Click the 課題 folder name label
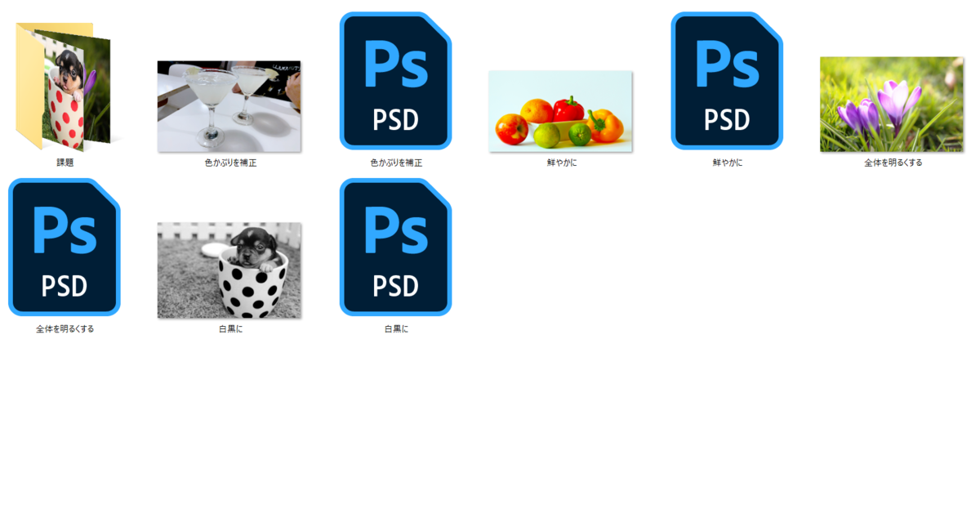 pyautogui.click(x=64, y=160)
